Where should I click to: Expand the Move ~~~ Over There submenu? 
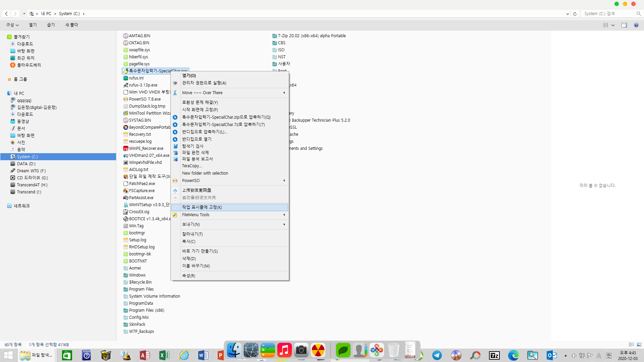tap(230, 93)
